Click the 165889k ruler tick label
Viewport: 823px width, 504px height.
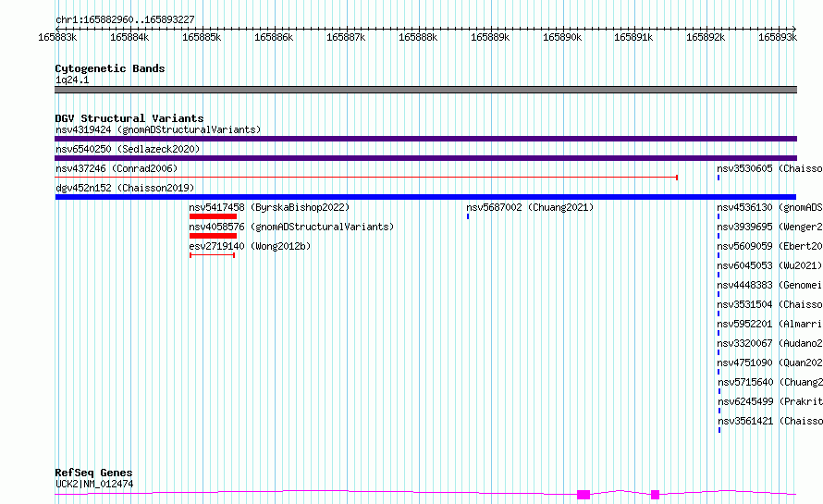(490, 37)
